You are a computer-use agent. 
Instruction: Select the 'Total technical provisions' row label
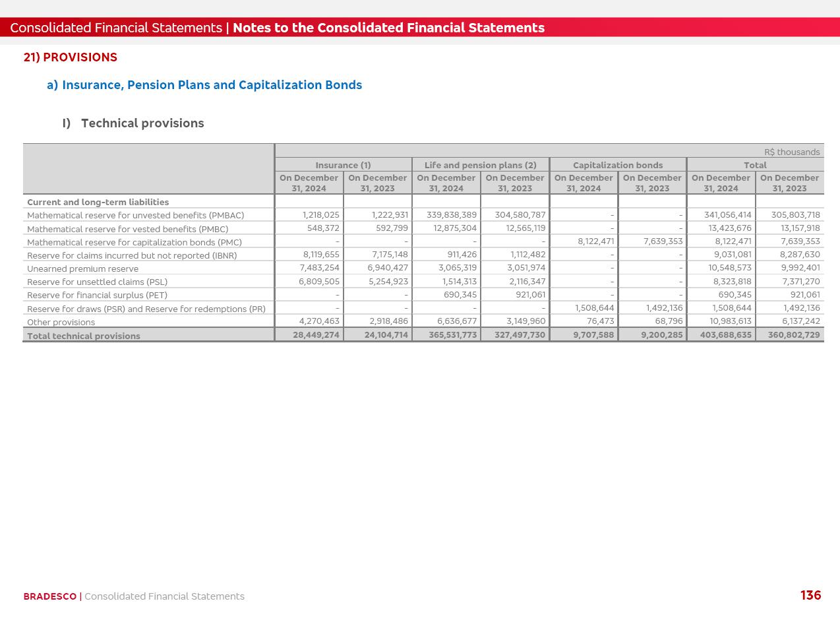pos(83,336)
